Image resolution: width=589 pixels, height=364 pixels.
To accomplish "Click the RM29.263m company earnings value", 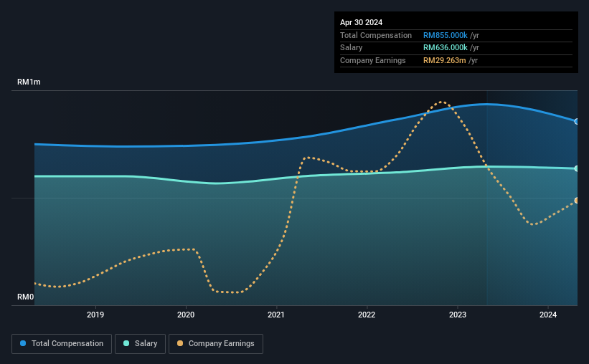I will click(444, 60).
